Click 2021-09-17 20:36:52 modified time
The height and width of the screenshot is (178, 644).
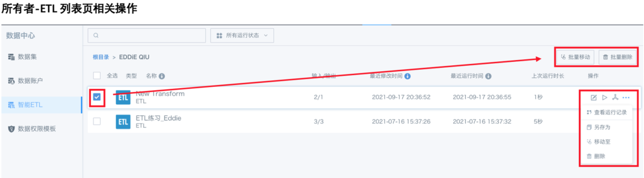pyautogui.click(x=401, y=97)
